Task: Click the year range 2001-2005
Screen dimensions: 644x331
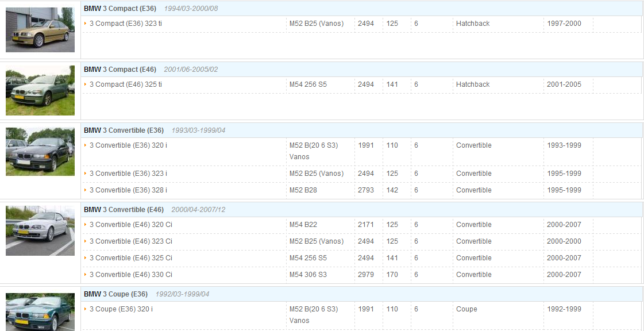Action: click(x=564, y=84)
